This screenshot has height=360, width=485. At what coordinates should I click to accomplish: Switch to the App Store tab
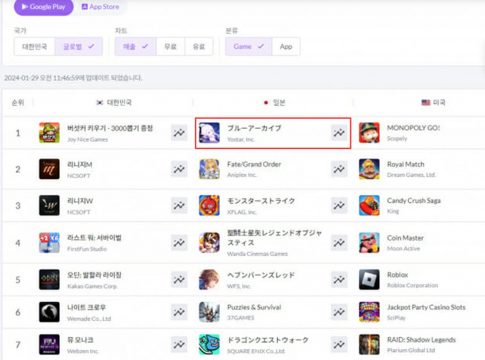[101, 7]
